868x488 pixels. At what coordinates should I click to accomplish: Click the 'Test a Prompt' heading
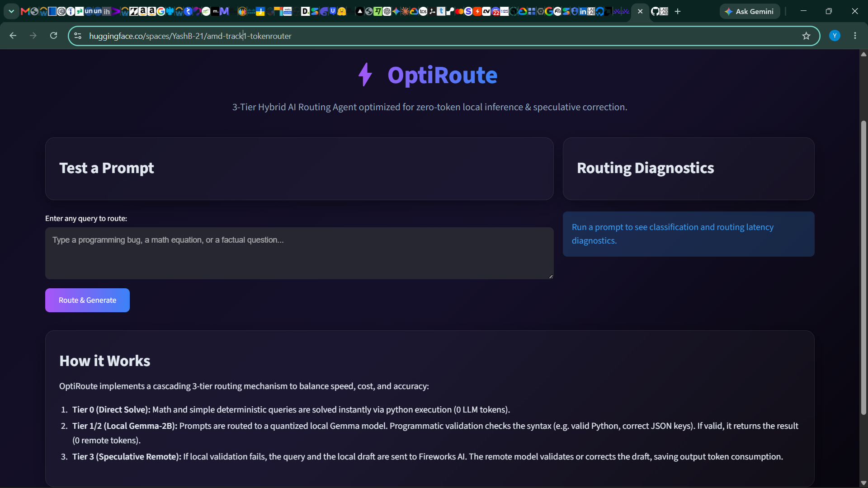107,168
